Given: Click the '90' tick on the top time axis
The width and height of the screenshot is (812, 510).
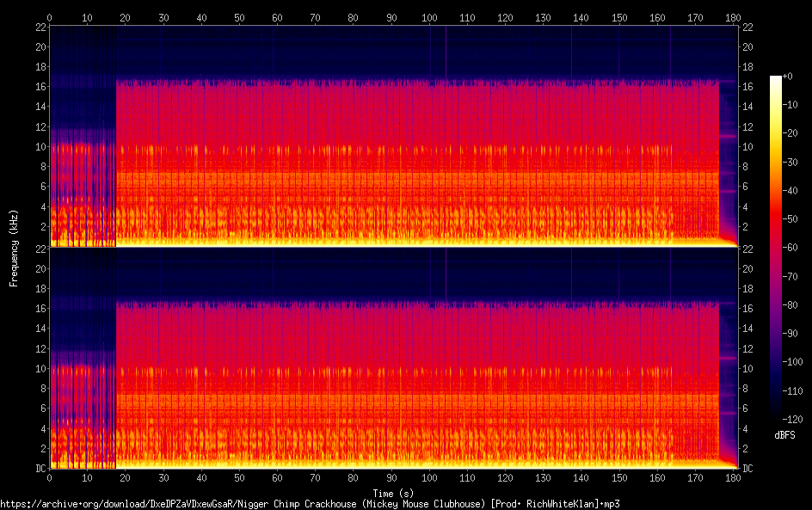Looking at the screenshot, I should coord(391,16).
